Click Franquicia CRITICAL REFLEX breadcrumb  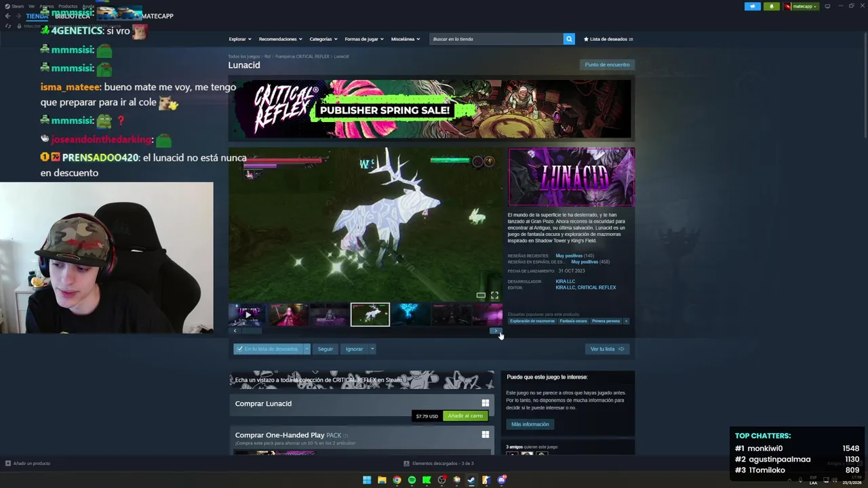pos(302,56)
